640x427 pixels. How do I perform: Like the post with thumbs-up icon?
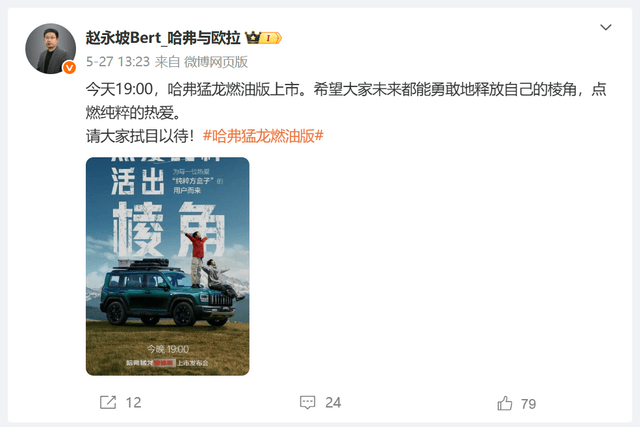click(505, 403)
